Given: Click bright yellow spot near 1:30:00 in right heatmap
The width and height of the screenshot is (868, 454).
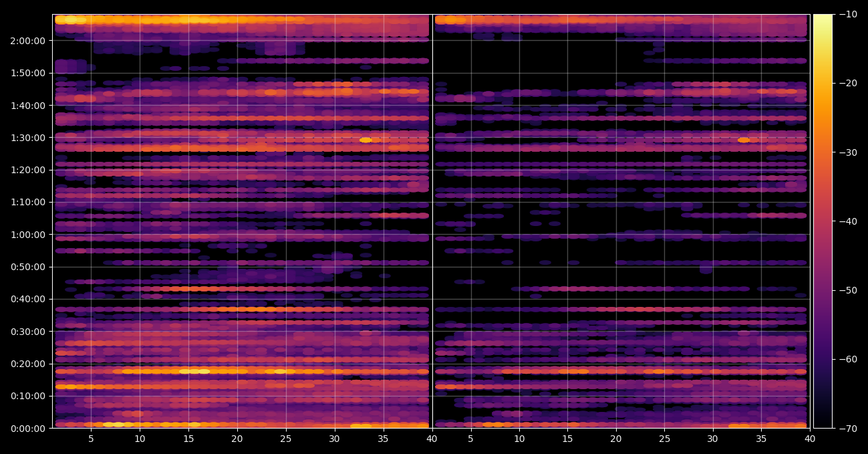Looking at the screenshot, I should [744, 140].
